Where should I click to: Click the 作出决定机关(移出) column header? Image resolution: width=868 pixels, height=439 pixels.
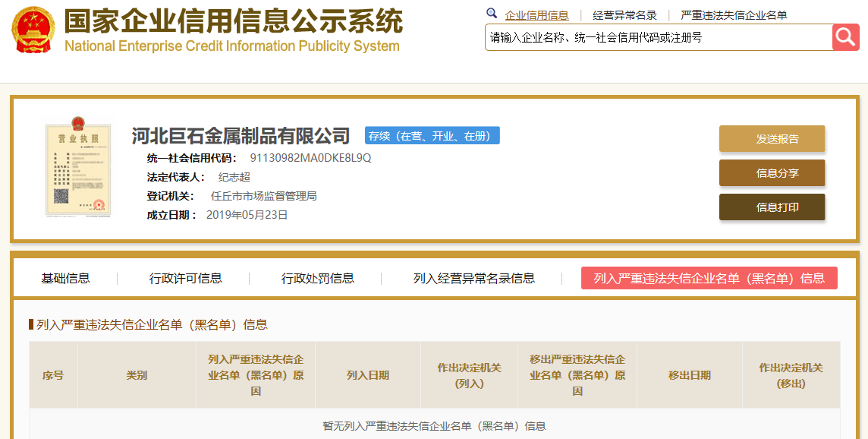pos(791,375)
